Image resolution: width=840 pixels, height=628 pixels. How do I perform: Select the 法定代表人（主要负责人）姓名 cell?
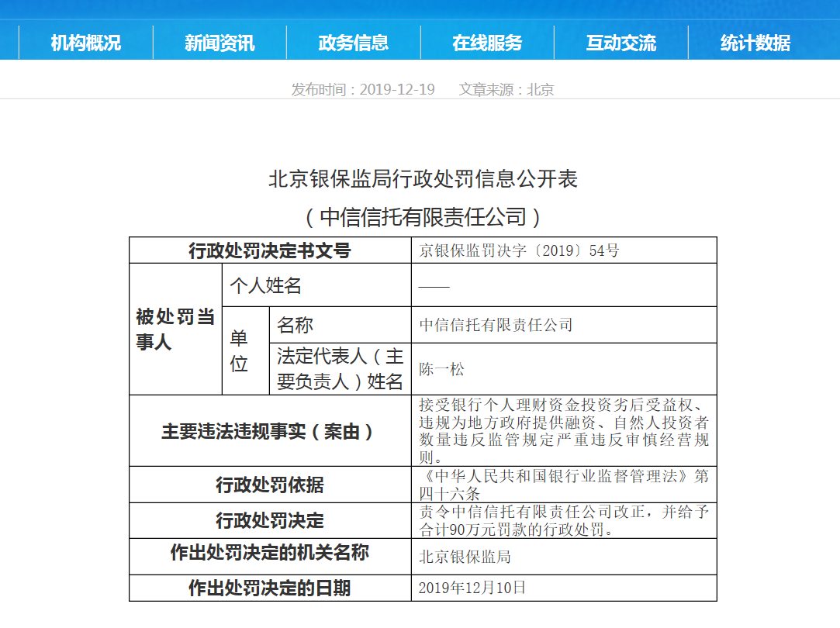(x=340, y=369)
